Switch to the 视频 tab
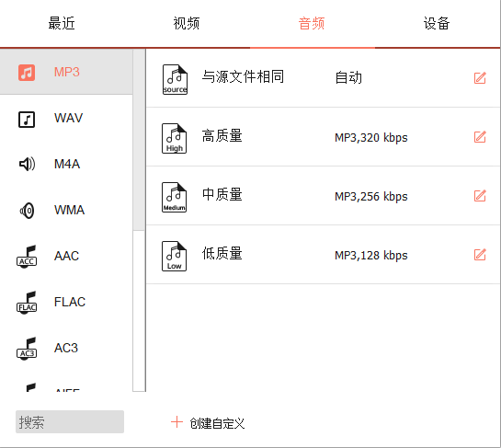This screenshot has height=448, width=501. pos(187,23)
